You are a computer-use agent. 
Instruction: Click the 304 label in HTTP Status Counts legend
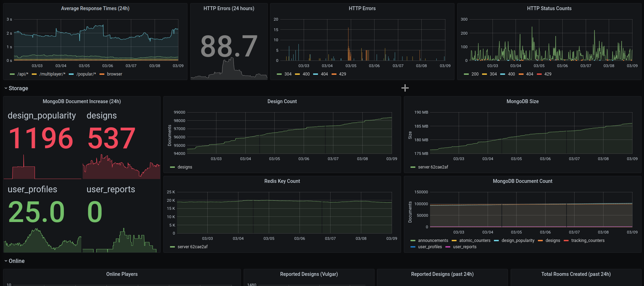(493, 74)
